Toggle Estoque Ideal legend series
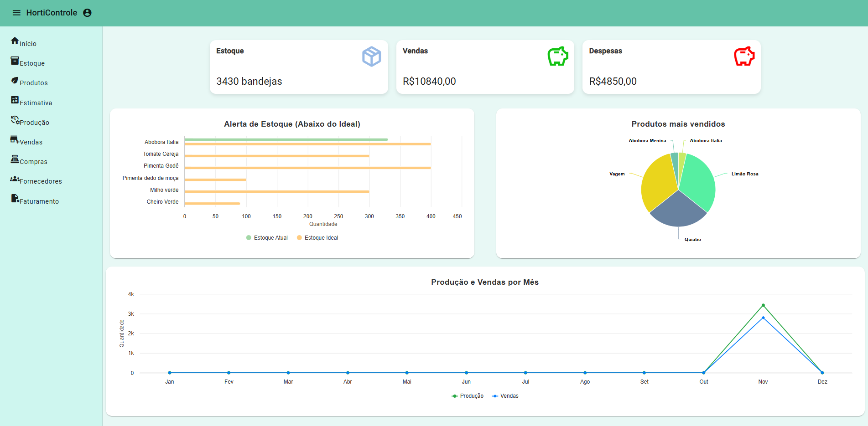The width and height of the screenshot is (868, 426). tap(317, 238)
